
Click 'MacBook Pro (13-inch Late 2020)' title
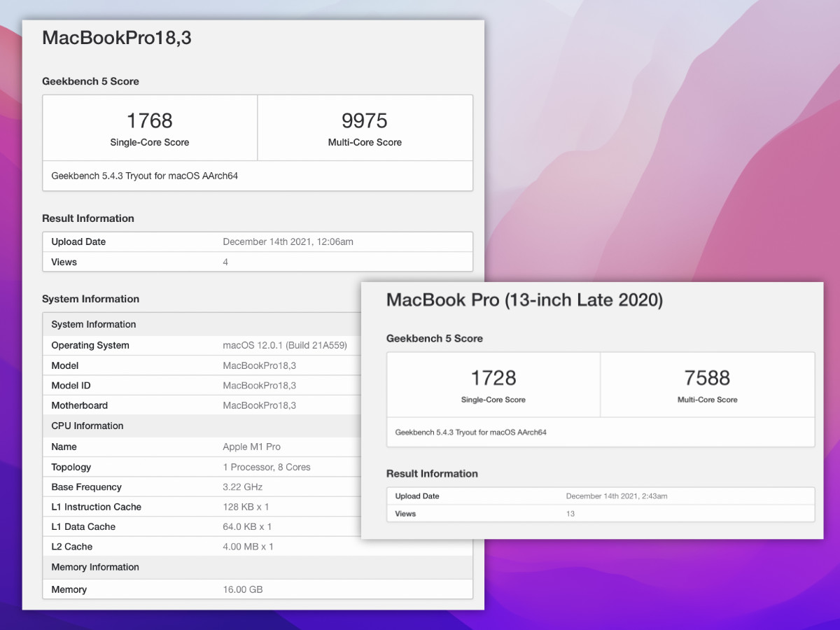(524, 300)
